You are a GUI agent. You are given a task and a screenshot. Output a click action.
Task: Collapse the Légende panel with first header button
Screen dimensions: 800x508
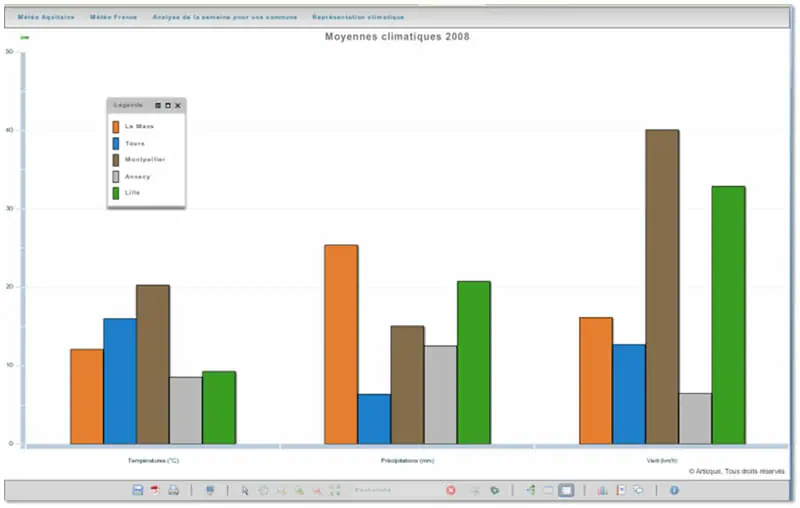(158, 105)
